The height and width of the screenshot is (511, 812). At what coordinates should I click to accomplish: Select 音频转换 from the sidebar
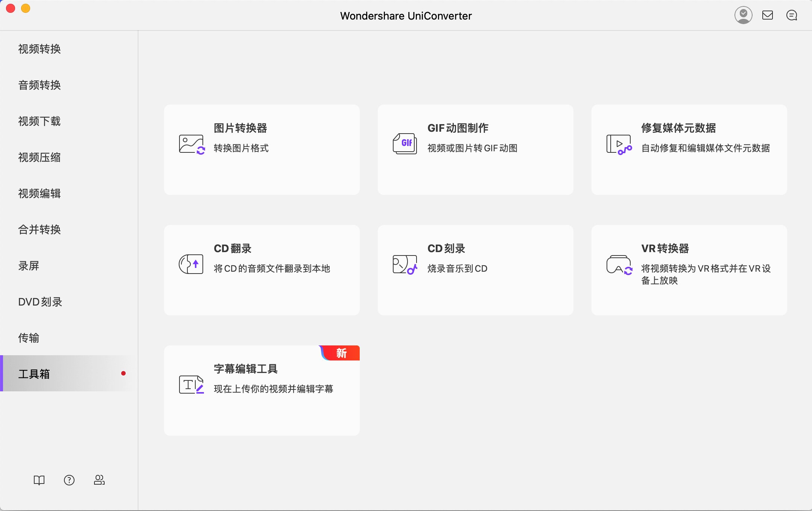point(40,85)
